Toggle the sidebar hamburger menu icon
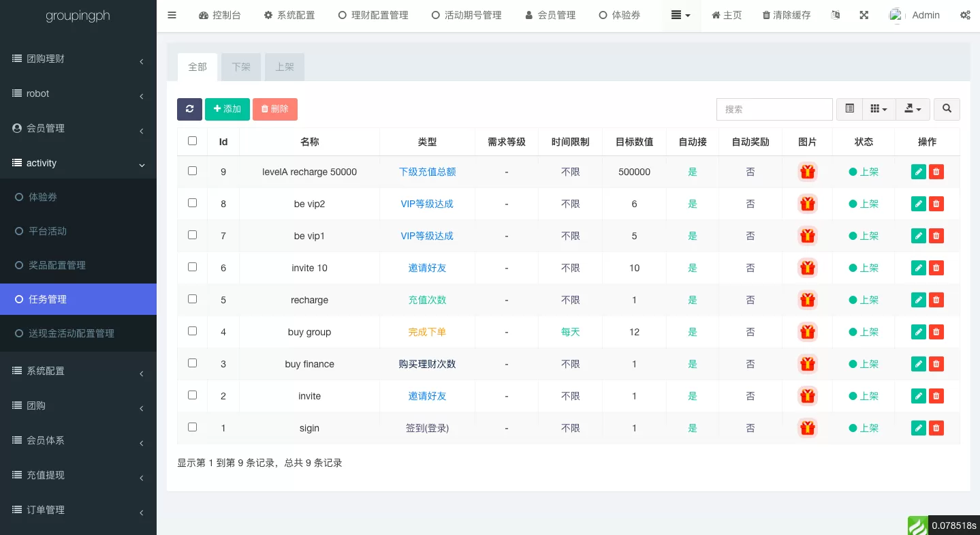 (172, 15)
